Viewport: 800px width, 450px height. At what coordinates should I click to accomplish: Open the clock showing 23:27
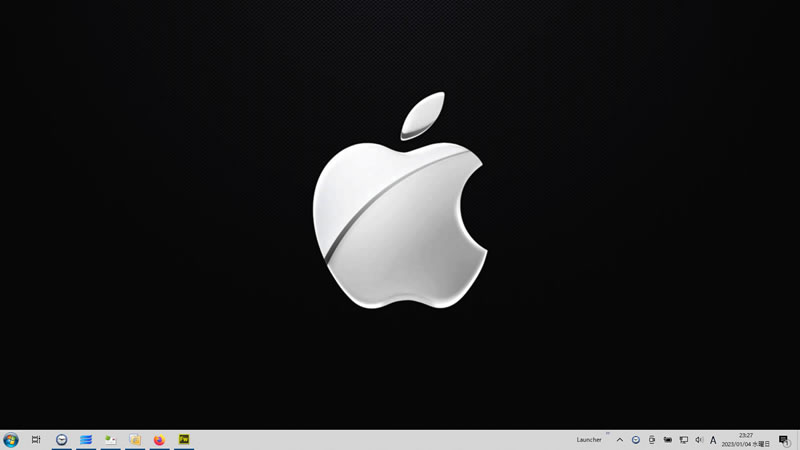click(x=745, y=440)
